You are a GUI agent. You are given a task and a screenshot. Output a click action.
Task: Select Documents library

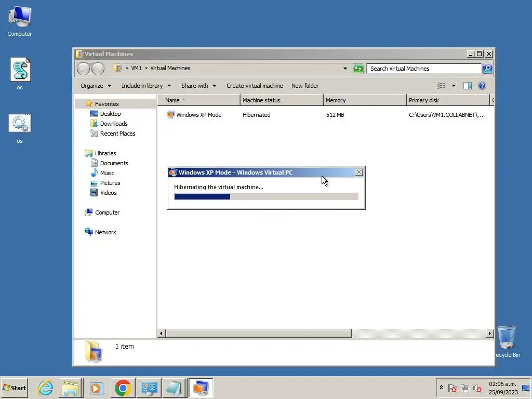[114, 163]
